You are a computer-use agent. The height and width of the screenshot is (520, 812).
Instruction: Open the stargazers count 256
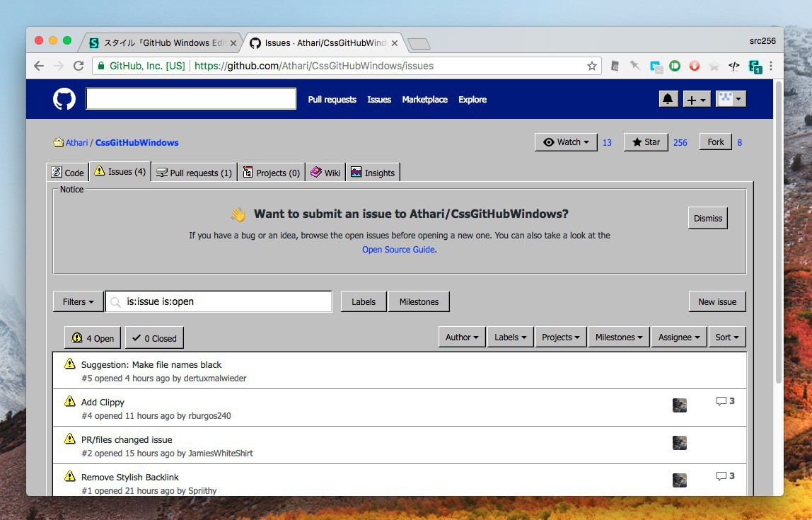click(680, 142)
